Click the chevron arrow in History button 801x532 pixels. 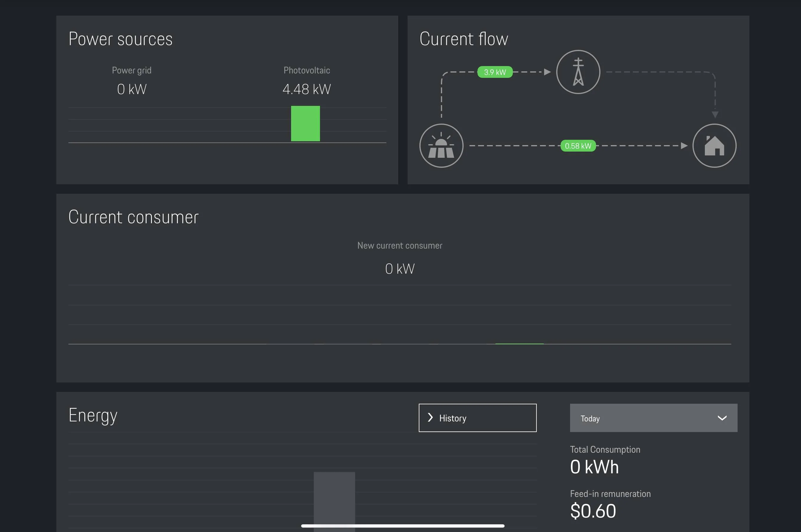(430, 418)
